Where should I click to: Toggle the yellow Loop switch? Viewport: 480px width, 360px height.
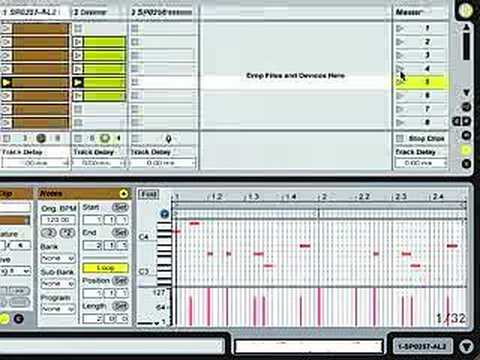pyautogui.click(x=105, y=268)
